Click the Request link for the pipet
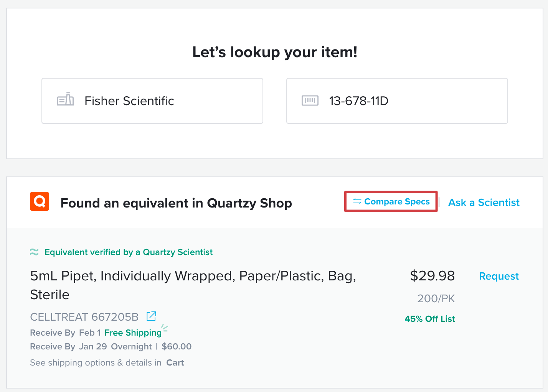The image size is (548, 392). tap(499, 276)
